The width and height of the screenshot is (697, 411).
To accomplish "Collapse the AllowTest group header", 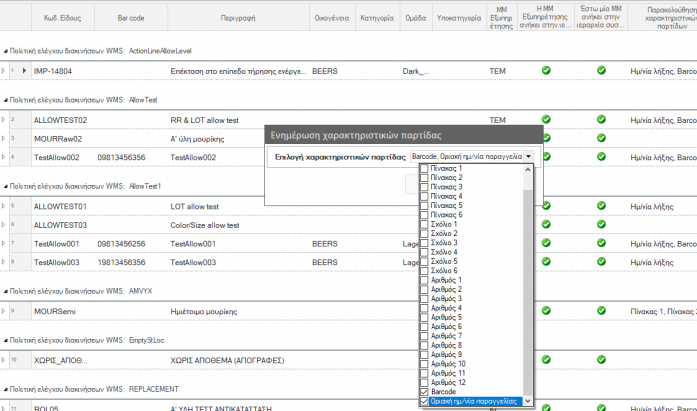I will (x=5, y=100).
